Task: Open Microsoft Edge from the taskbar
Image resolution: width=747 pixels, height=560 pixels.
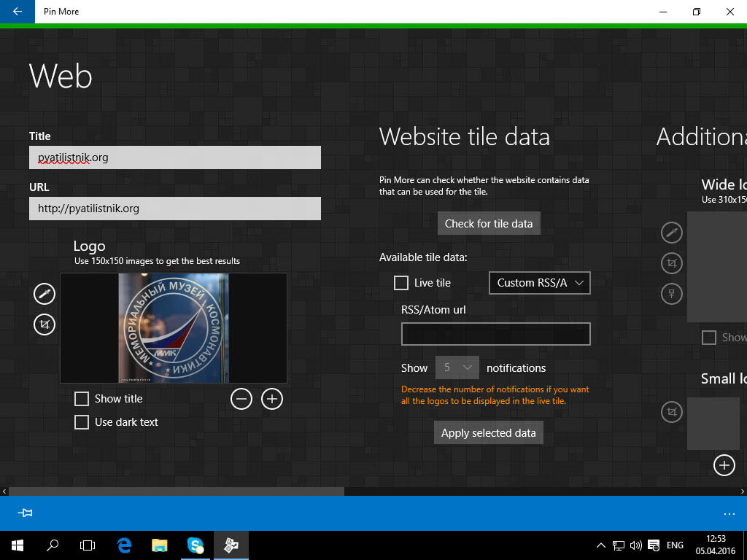Action: tap(124, 545)
